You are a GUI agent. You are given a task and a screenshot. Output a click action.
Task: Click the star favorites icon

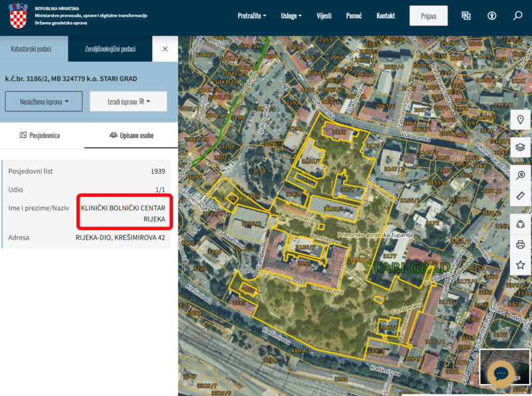(520, 265)
